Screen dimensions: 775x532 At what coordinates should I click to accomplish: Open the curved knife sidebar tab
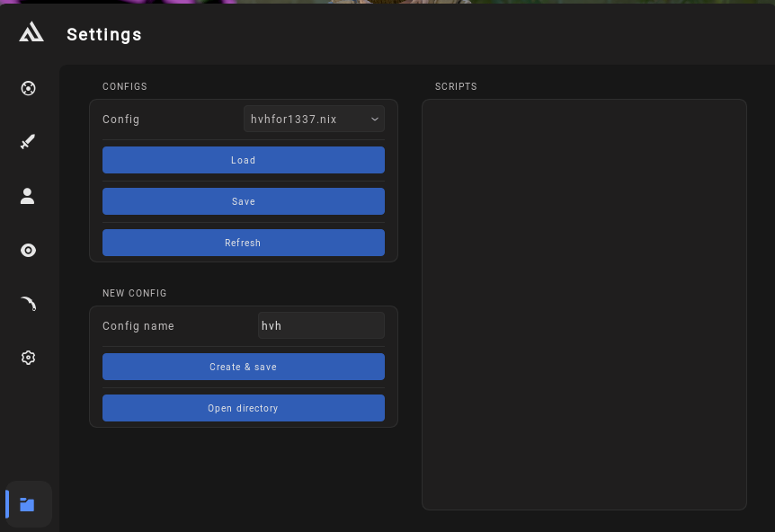(28, 304)
